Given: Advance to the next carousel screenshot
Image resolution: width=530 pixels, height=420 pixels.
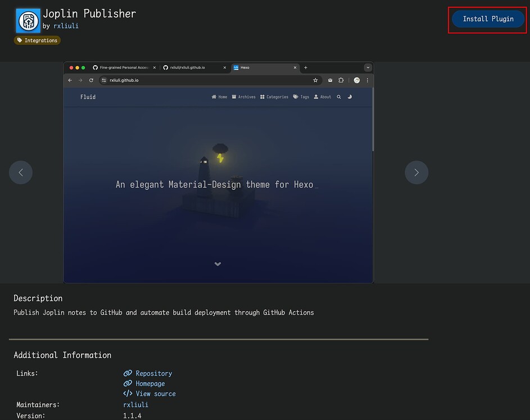Looking at the screenshot, I should [416, 172].
